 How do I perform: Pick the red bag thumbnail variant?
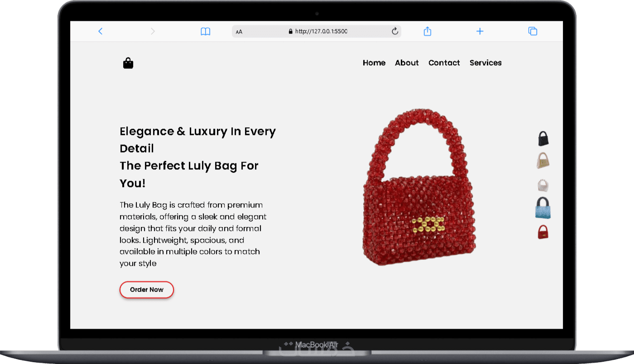[543, 232]
